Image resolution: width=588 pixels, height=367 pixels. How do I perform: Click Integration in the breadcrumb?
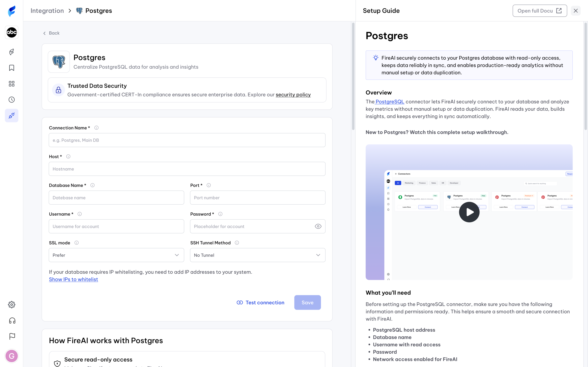(47, 11)
